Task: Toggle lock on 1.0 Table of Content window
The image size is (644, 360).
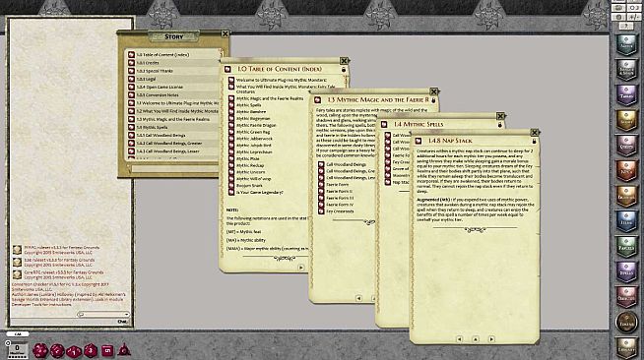Action: (344, 69)
